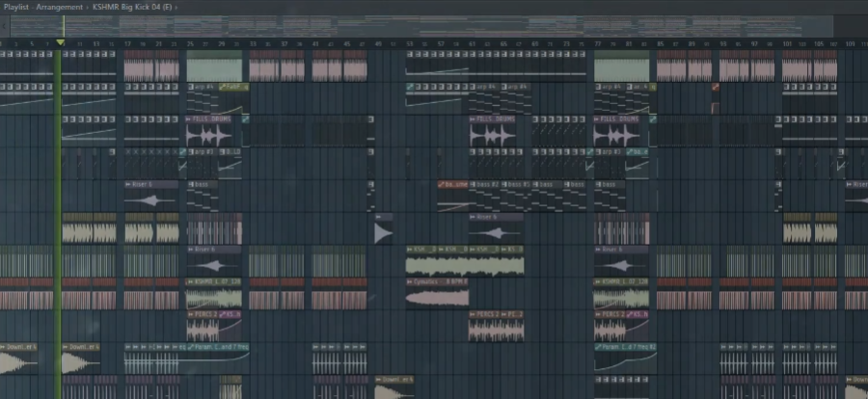Expand the arrow after KSHMR Big Kick 04 (E)
Viewport: 868px width, 399px height.
[176, 7]
